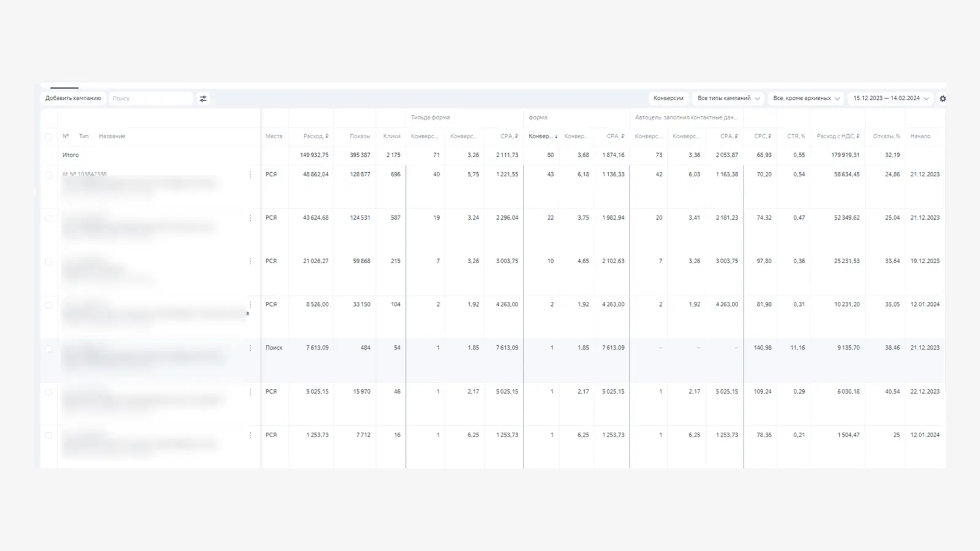The image size is (980, 551).
Task: Sort by the 'Отказы, %' column header
Action: pyautogui.click(x=887, y=137)
